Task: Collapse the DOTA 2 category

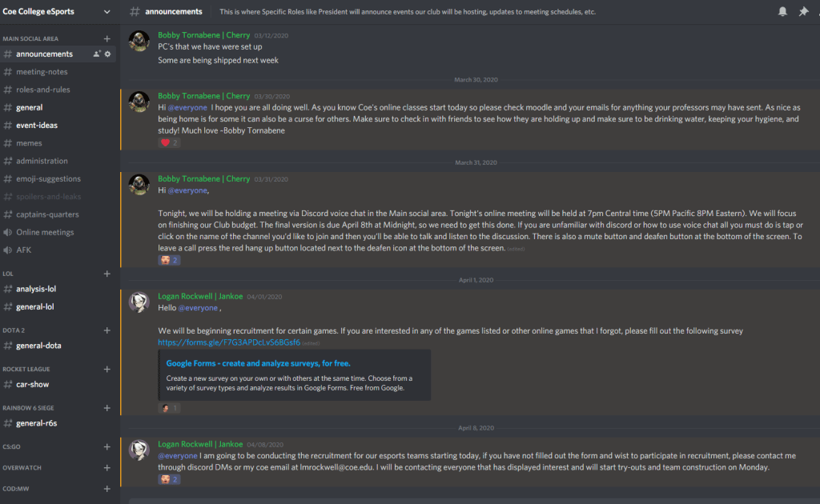Action: [14, 330]
